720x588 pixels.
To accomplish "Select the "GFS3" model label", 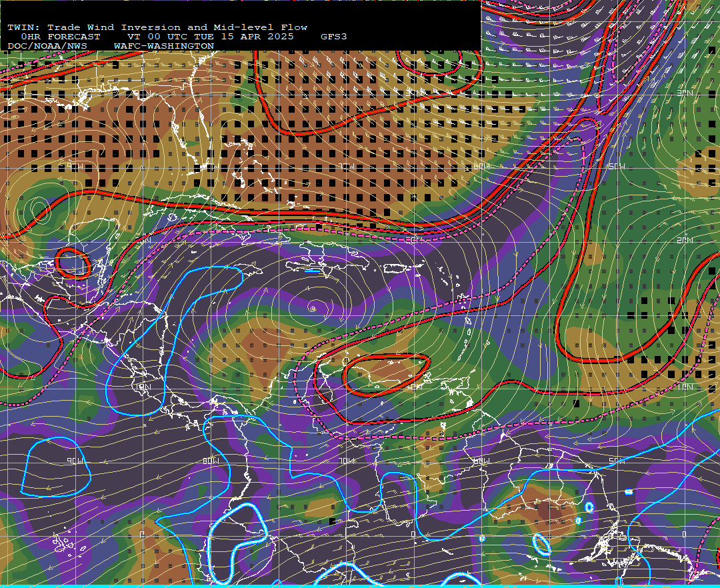I will pyautogui.click(x=334, y=37).
